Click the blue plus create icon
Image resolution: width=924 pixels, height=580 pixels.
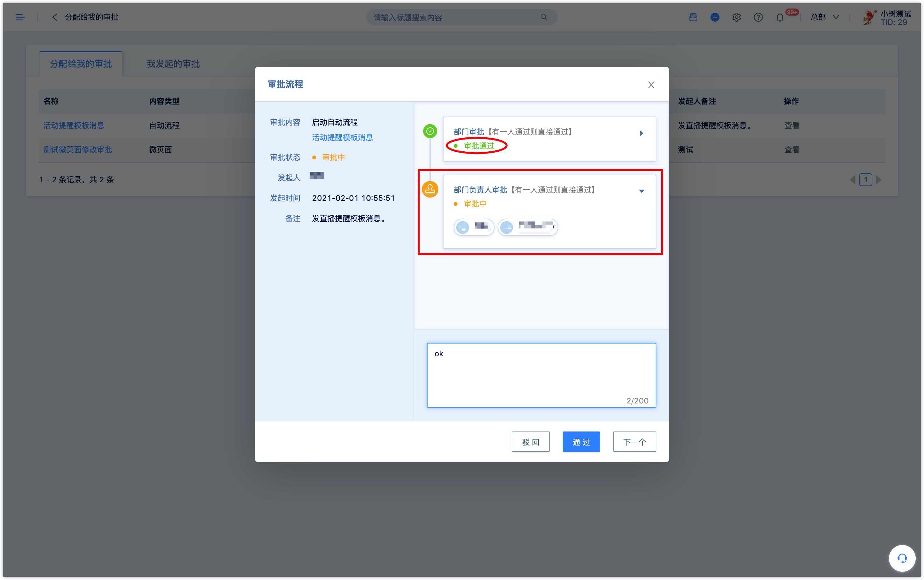(715, 17)
